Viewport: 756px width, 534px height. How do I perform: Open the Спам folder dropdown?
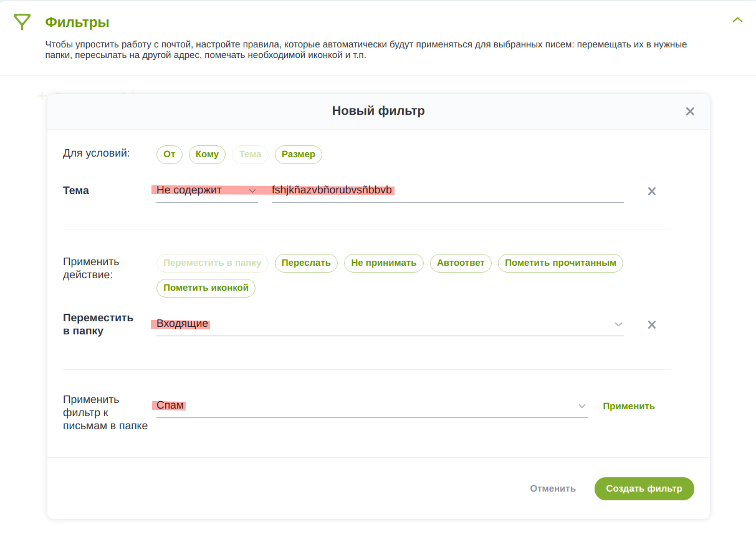371,406
